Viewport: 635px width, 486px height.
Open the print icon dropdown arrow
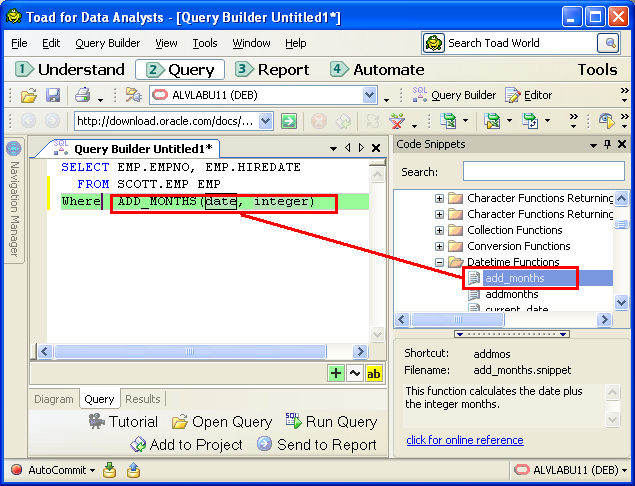click(x=100, y=99)
